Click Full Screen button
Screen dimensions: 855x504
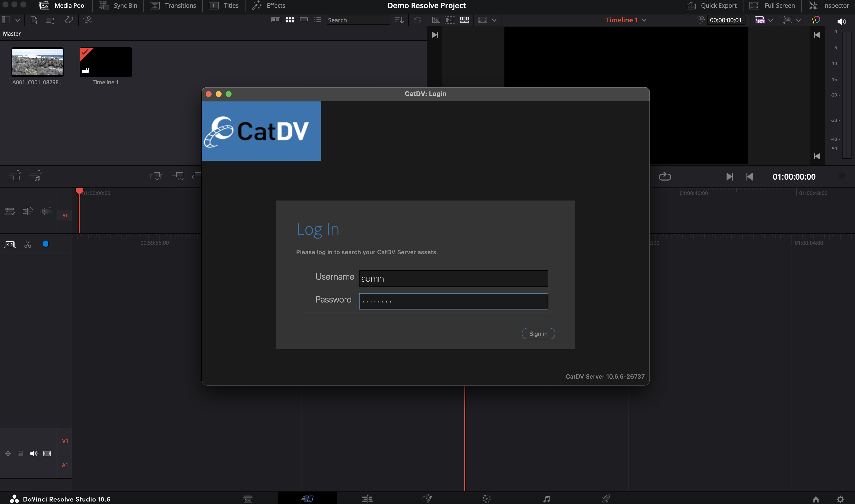[x=772, y=5]
